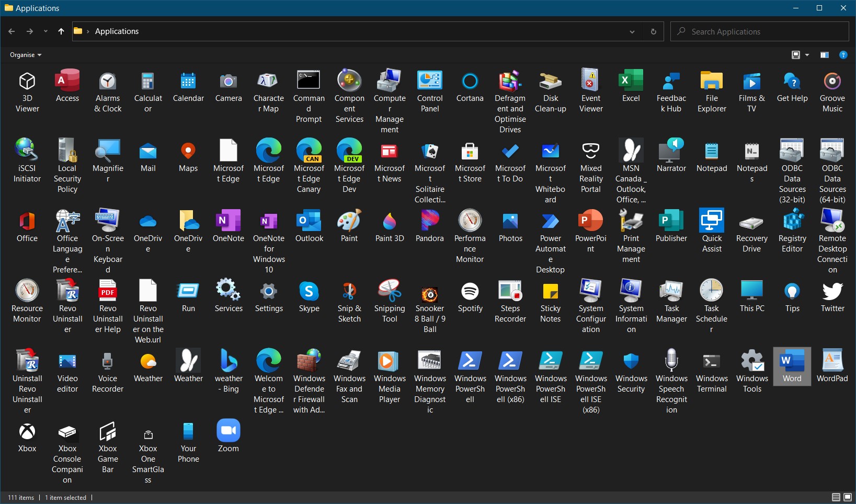The image size is (856, 504).
Task: Click the Microsoft Edge Canary icon
Action: tap(309, 151)
